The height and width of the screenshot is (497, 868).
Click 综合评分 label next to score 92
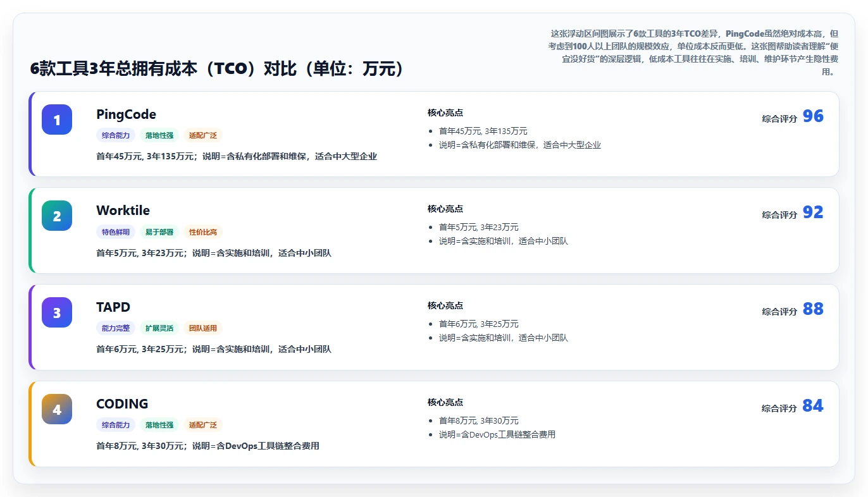click(779, 215)
